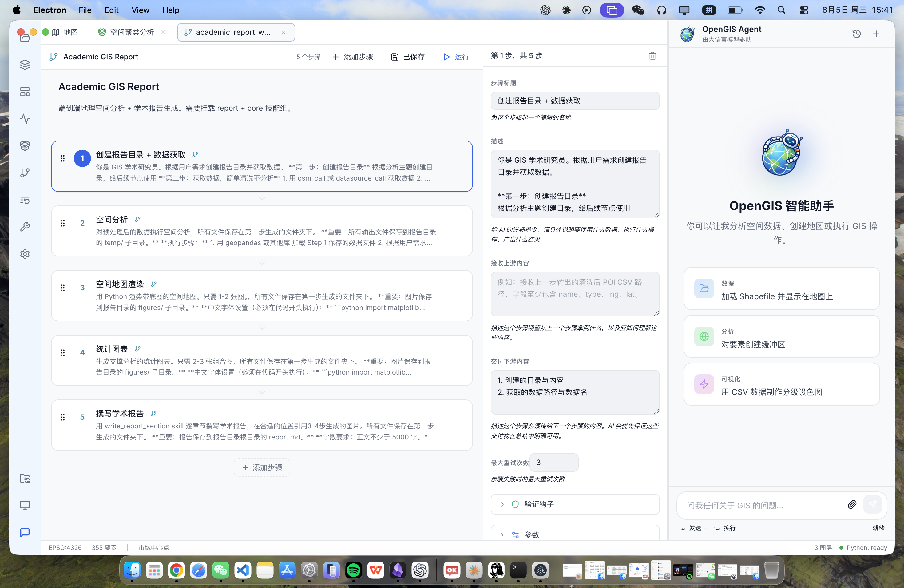Viewport: 904px width, 588px height.
Task: Delete the current step with trash icon
Action: [652, 56]
